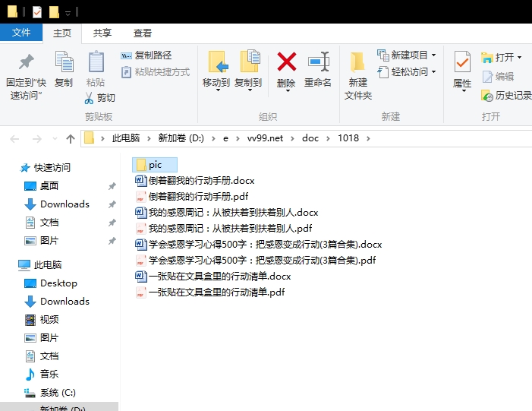Select 一张贴在文具盒里的行动清单.pdf
The height and width of the screenshot is (411, 532).
(210, 292)
